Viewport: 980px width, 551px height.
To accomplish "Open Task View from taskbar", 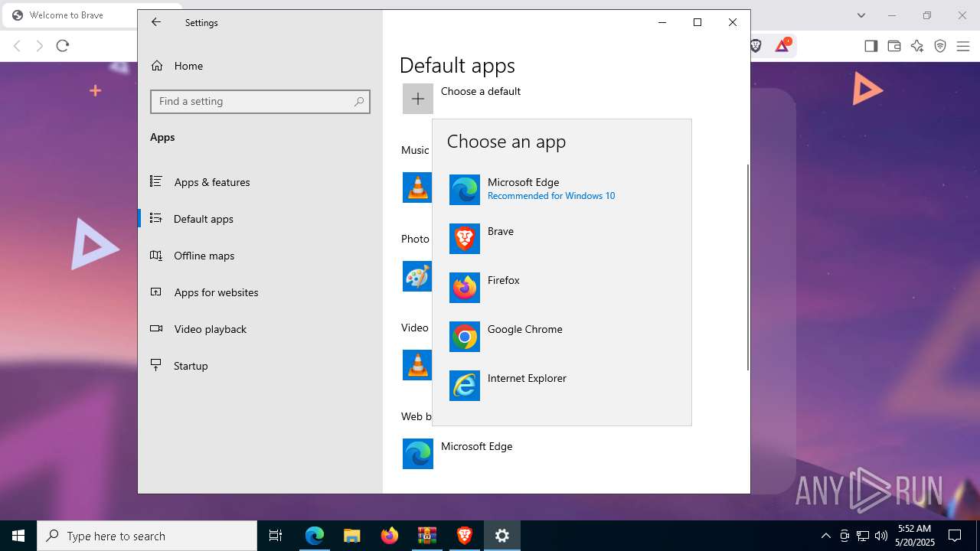I will (276, 536).
